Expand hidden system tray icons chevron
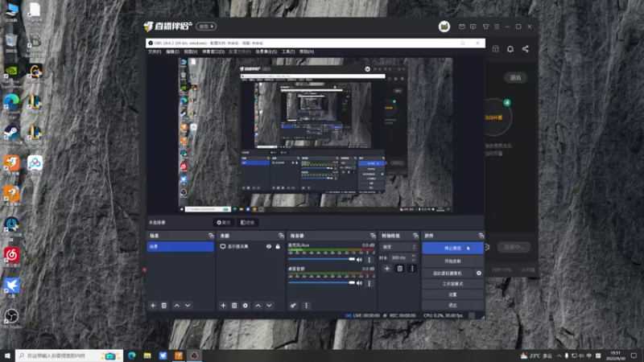Image resolution: width=644 pixels, height=362 pixels. tap(559, 356)
